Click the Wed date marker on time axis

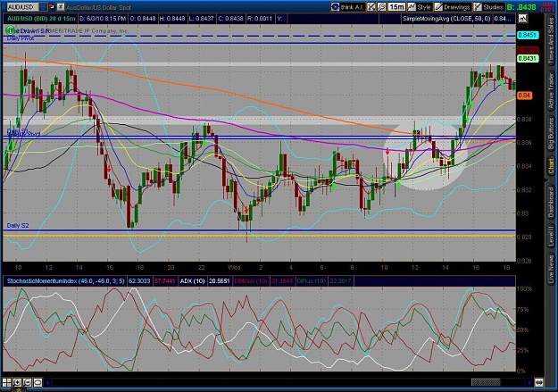tap(234, 267)
